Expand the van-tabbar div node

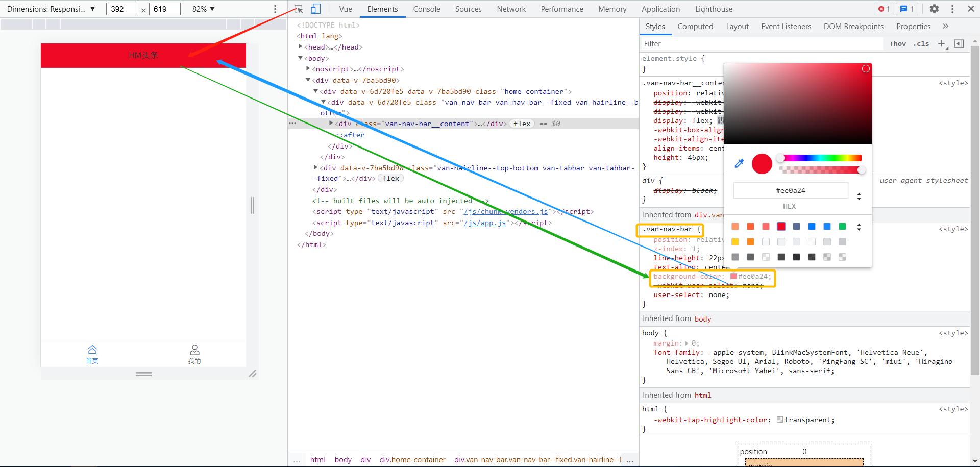tap(316, 167)
